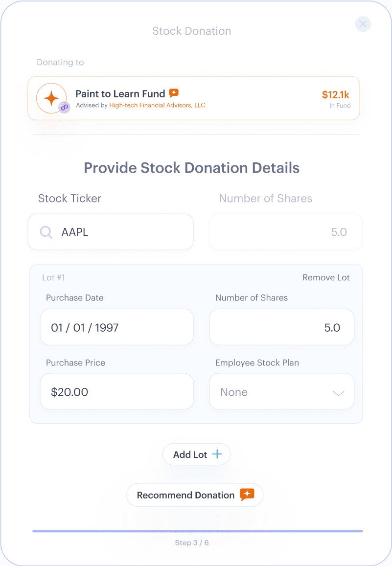The width and height of the screenshot is (392, 566).
Task: Close the Stock Donation dialog
Action: pyautogui.click(x=363, y=24)
